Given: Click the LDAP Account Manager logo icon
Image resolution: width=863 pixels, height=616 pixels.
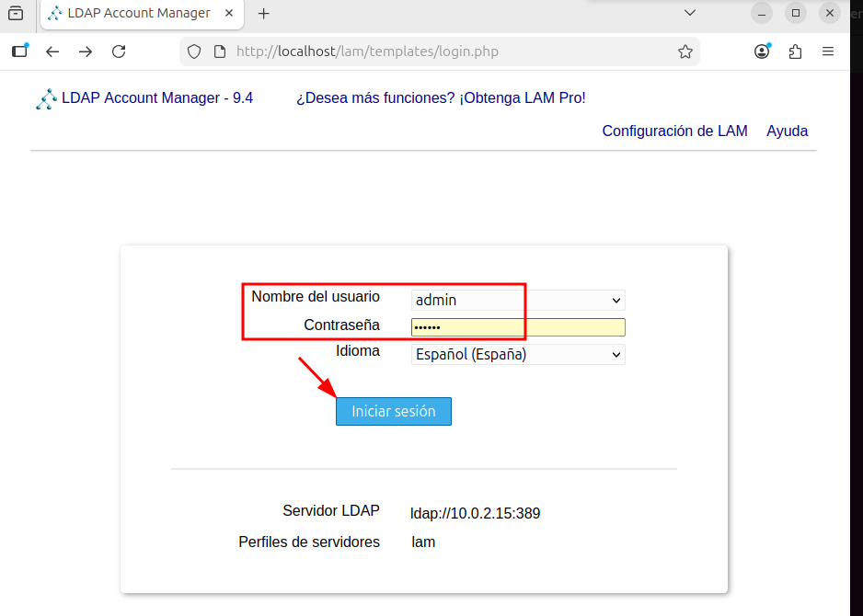Looking at the screenshot, I should (x=47, y=98).
